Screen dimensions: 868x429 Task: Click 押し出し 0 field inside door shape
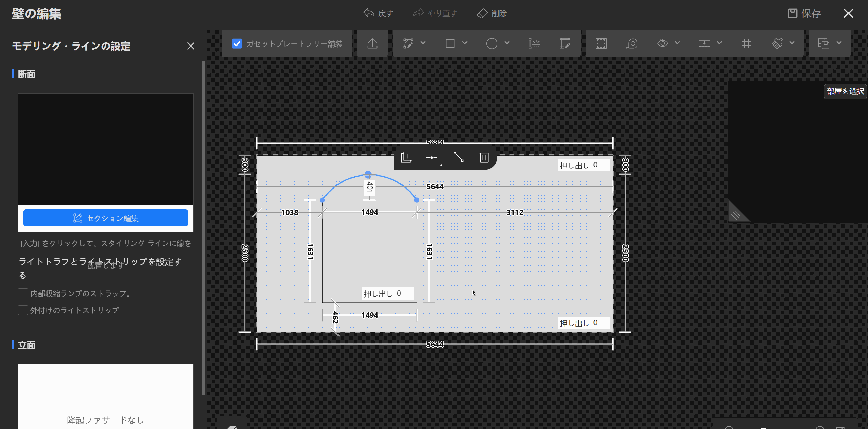(x=387, y=294)
